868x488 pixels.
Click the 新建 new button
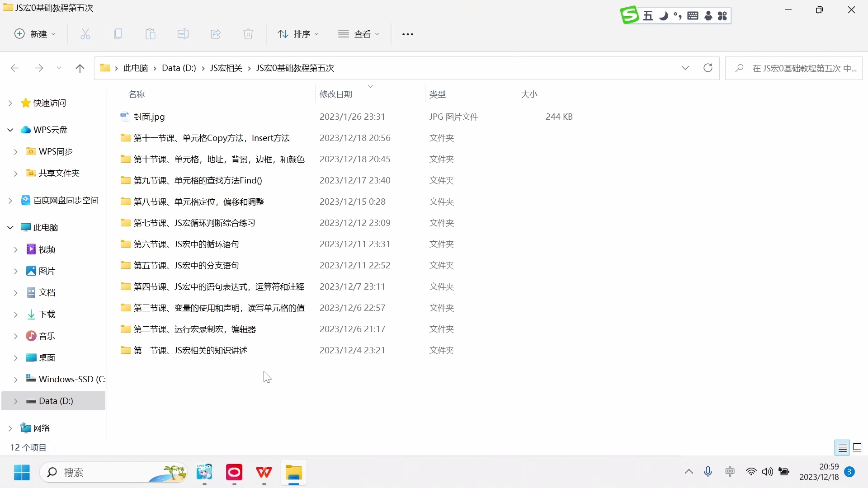coord(35,34)
